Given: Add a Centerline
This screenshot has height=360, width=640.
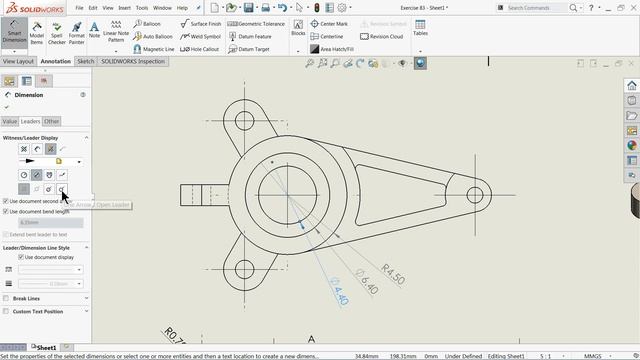Looking at the screenshot, I should tap(327, 36).
